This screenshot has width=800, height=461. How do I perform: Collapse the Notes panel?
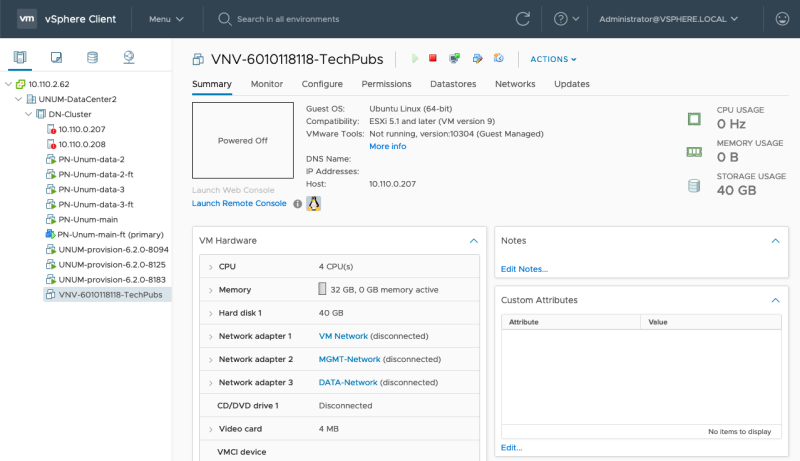point(776,241)
